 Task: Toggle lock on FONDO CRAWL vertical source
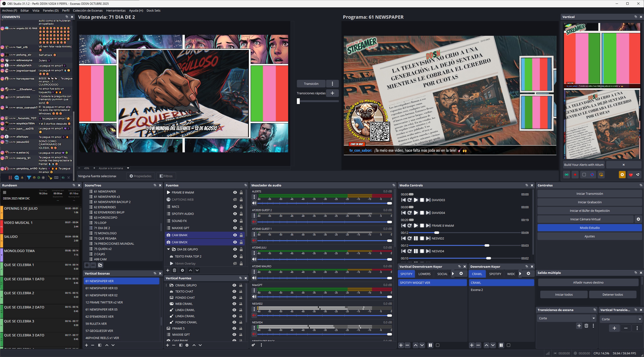241,322
